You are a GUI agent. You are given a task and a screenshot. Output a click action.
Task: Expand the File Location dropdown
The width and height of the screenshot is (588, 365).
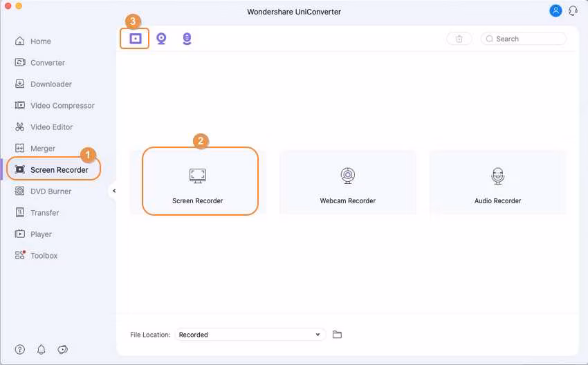[x=250, y=335]
